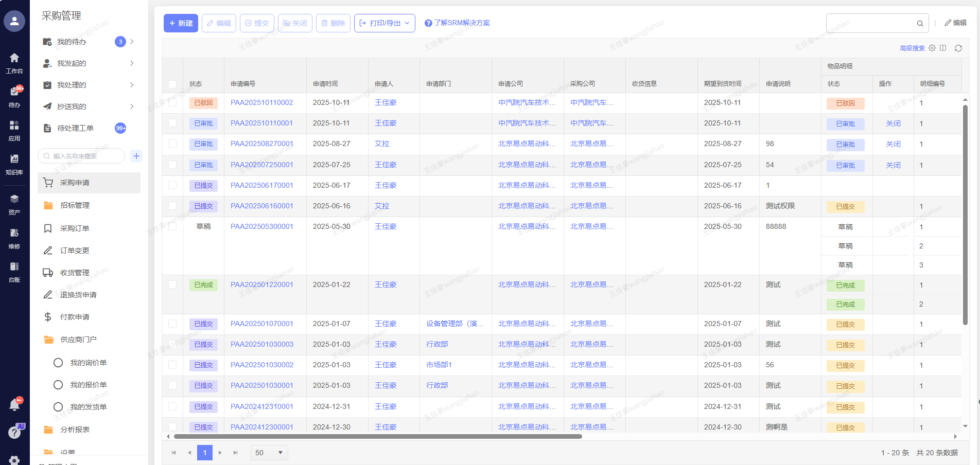Click the horizontal scrollbar under the table
This screenshot has width=980, height=465.
(378, 437)
